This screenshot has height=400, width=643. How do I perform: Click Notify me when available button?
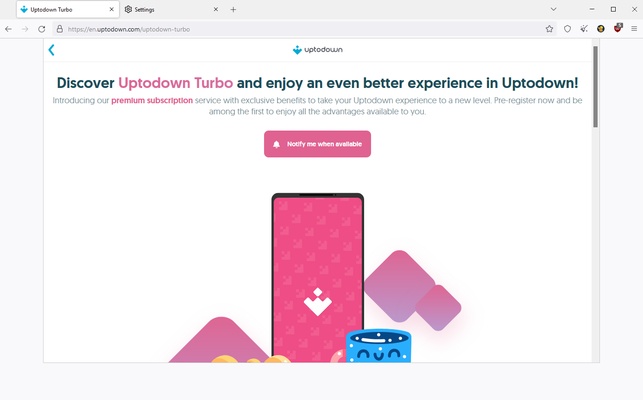[x=317, y=144]
